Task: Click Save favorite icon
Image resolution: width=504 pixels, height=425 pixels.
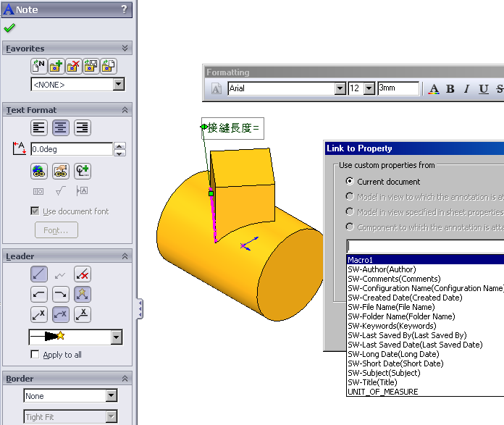Action: (x=91, y=66)
